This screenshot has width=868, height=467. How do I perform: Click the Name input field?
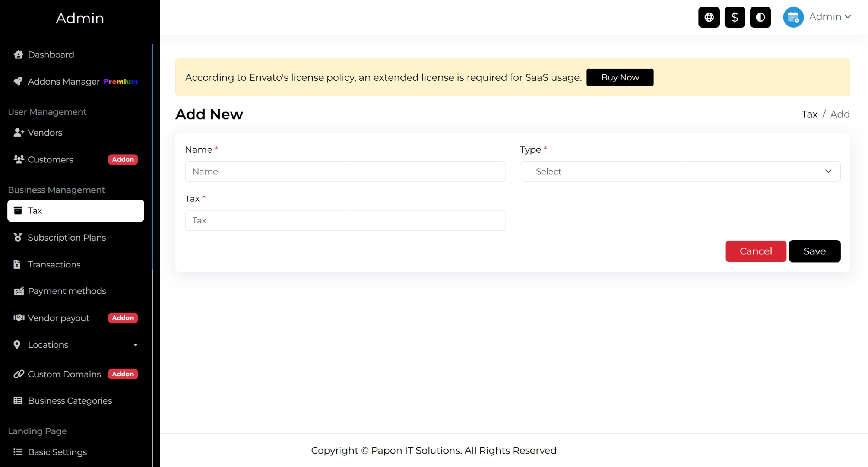[x=345, y=171]
